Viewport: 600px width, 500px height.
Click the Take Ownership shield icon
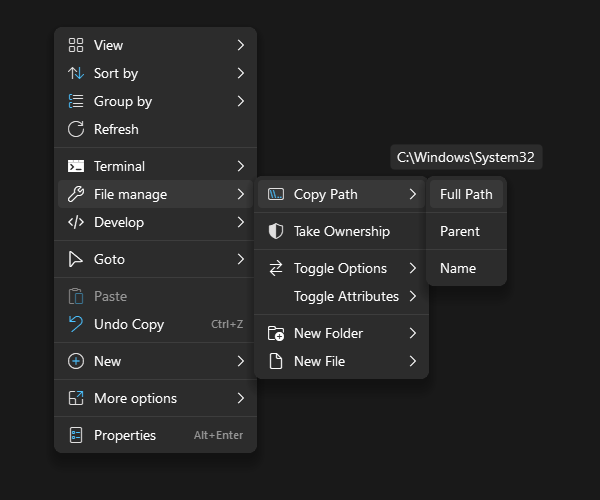(x=276, y=231)
